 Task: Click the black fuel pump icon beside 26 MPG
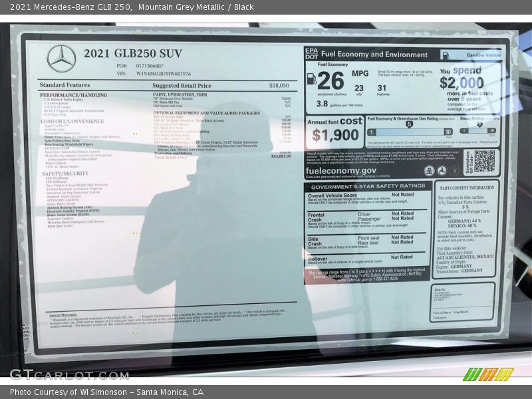click(x=311, y=79)
